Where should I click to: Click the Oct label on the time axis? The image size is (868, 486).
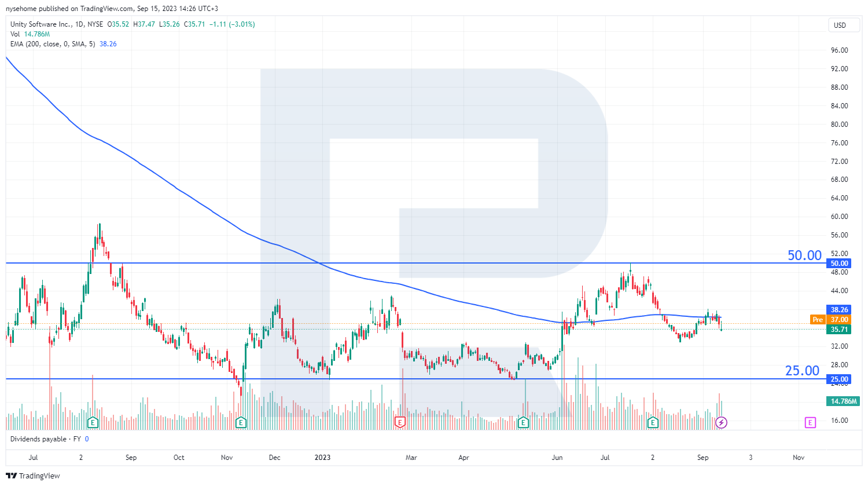[179, 458]
